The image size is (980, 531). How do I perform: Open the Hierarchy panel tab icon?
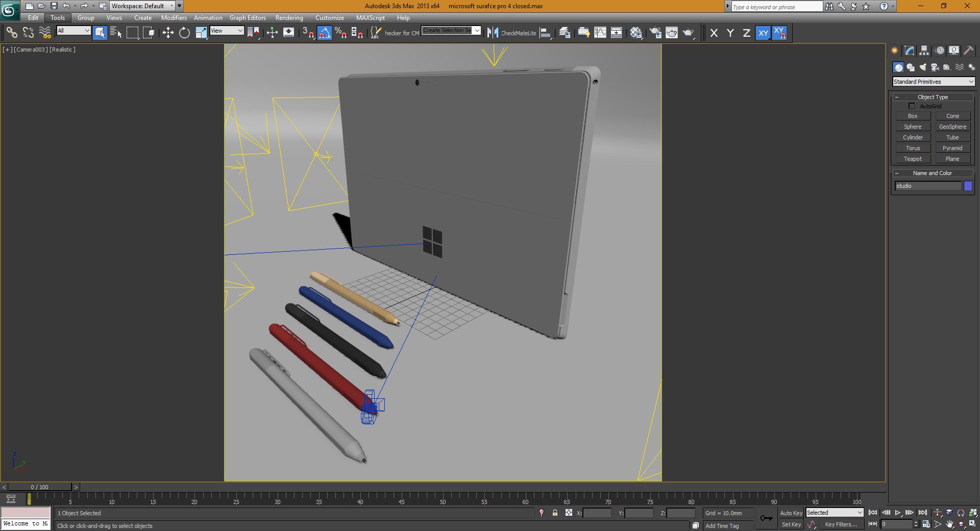[x=924, y=50]
